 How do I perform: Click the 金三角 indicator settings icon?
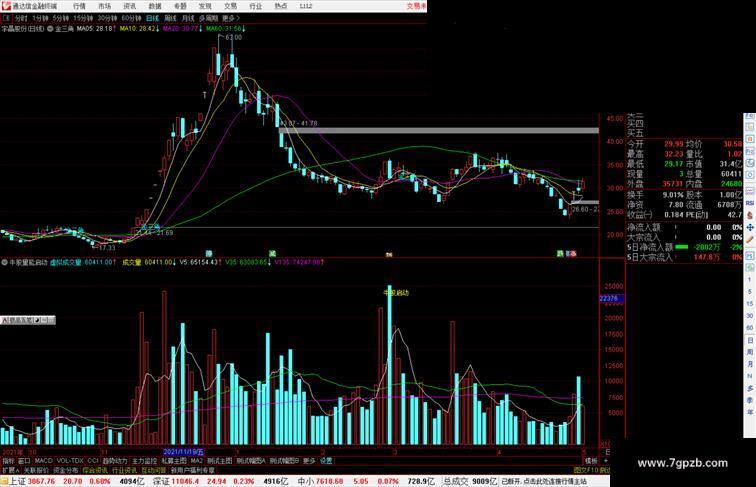point(50,29)
